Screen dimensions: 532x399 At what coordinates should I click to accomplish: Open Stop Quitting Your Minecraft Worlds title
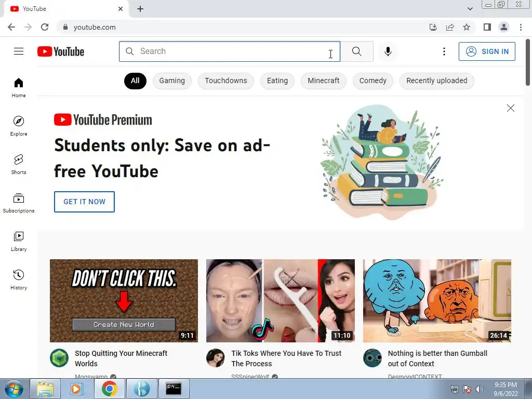(121, 358)
